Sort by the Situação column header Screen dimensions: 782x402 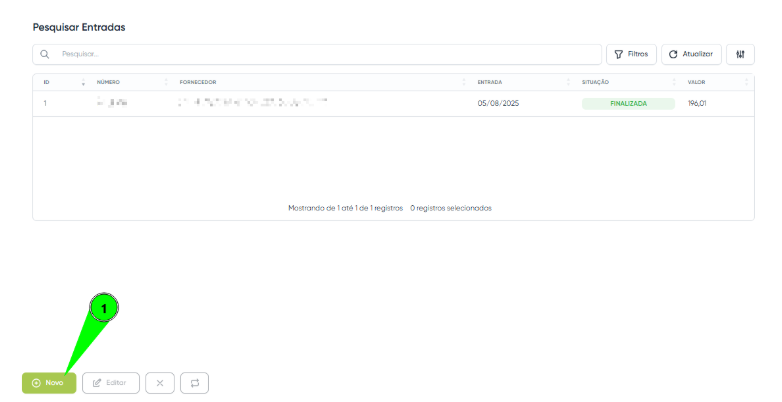pos(596,82)
